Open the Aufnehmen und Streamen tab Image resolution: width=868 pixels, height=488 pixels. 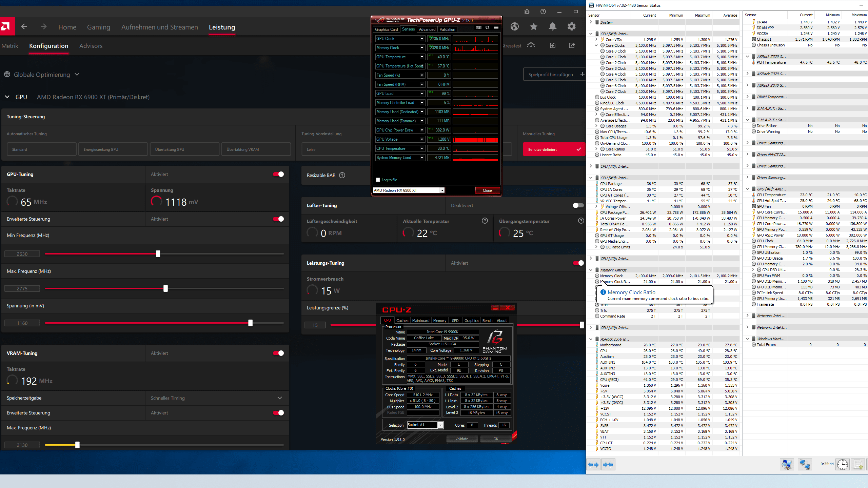[160, 27]
